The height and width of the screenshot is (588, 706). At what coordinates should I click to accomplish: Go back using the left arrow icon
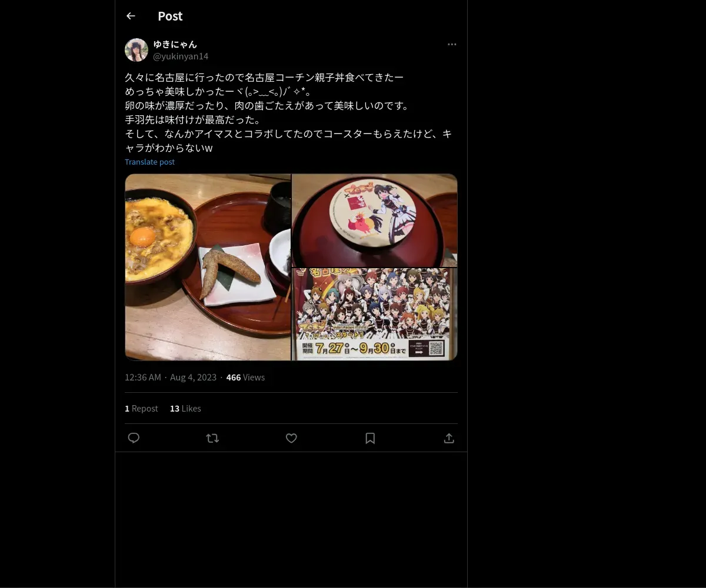[x=131, y=16]
